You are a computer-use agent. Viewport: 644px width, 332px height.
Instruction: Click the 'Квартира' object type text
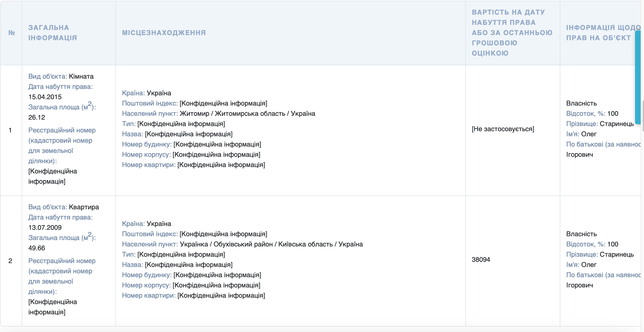point(84,207)
